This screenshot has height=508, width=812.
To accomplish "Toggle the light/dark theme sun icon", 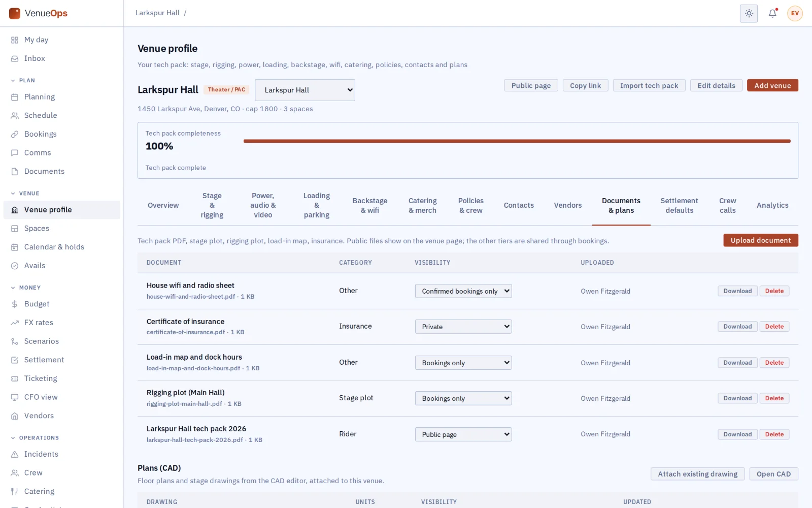I will (749, 13).
